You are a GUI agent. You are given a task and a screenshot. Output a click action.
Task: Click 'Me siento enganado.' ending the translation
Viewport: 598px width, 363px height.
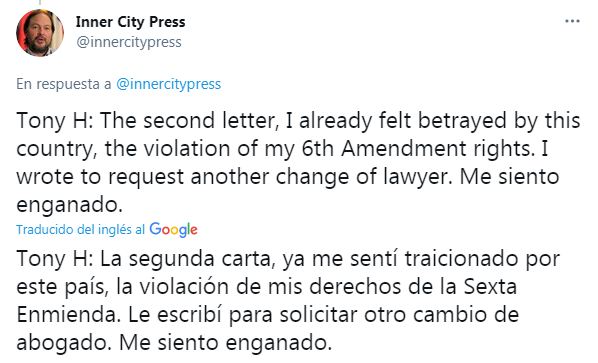pyautogui.click(x=225, y=342)
